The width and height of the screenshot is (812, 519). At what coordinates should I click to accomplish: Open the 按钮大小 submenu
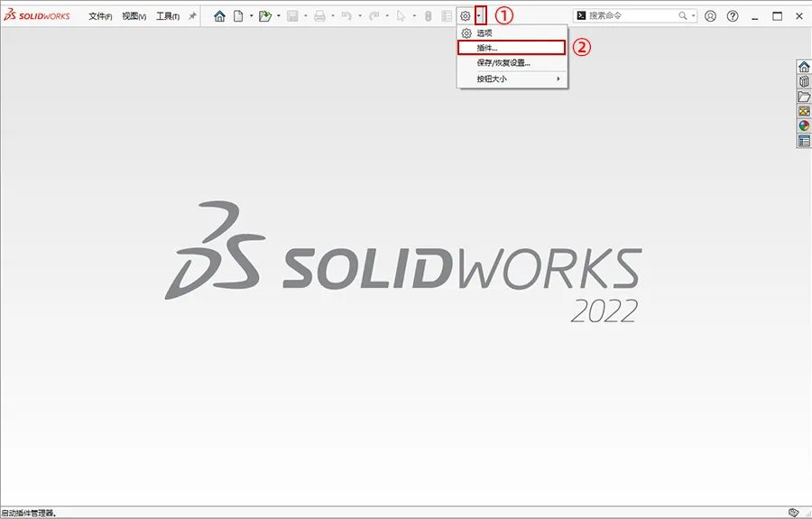pos(512,79)
